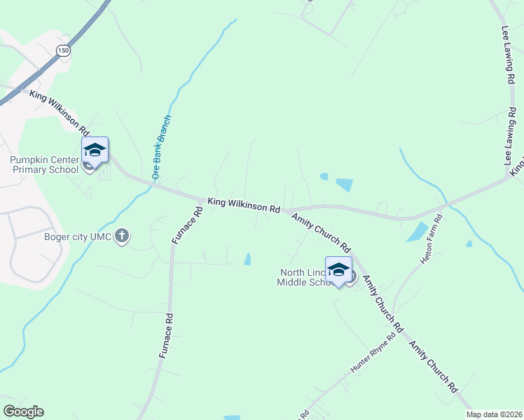Click the Helton Farm Rd label
The image size is (524, 420).
click(x=432, y=239)
